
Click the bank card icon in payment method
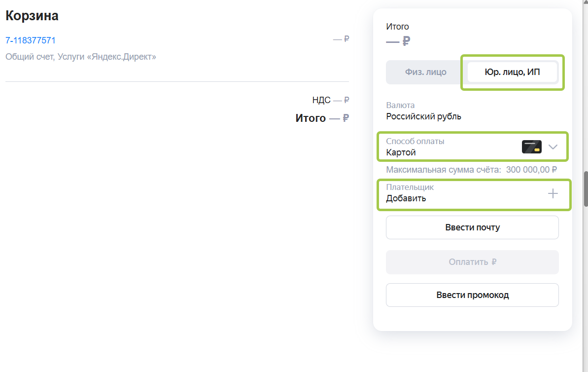click(x=531, y=147)
